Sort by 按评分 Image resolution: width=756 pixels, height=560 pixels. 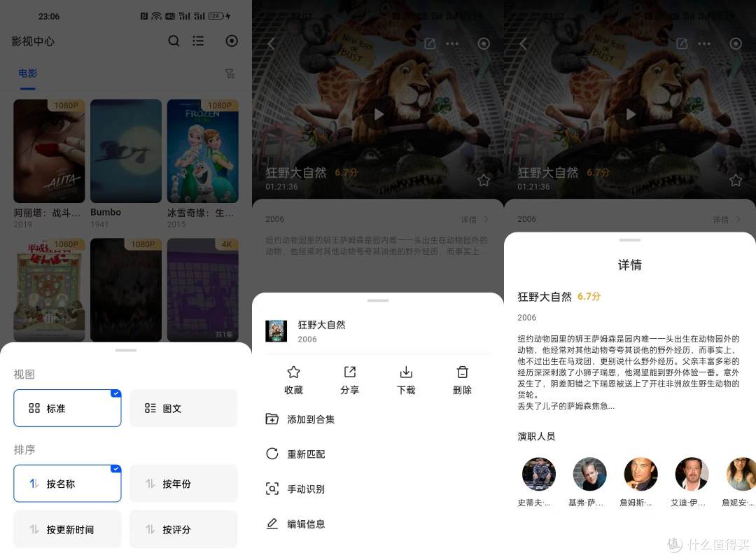[183, 529]
